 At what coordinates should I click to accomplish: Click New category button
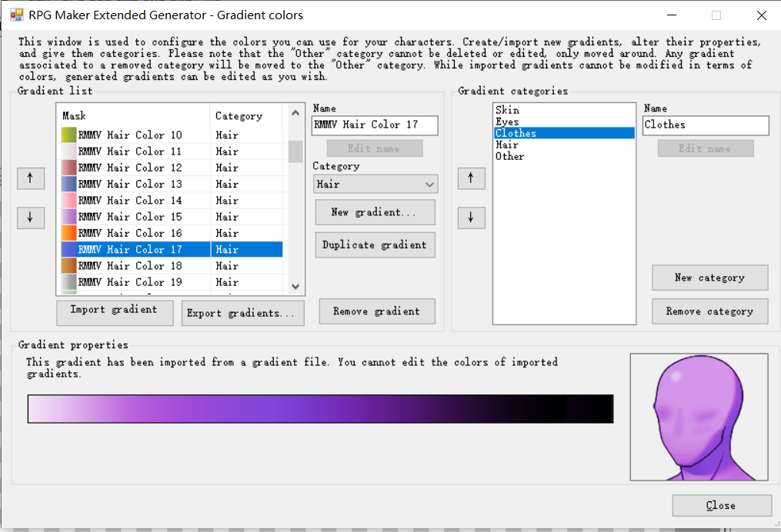tap(709, 278)
